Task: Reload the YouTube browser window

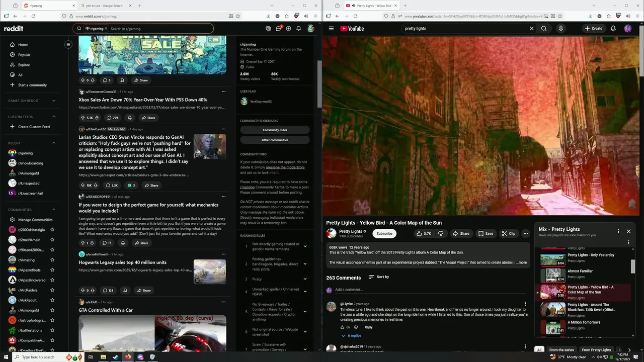Action: (355, 16)
